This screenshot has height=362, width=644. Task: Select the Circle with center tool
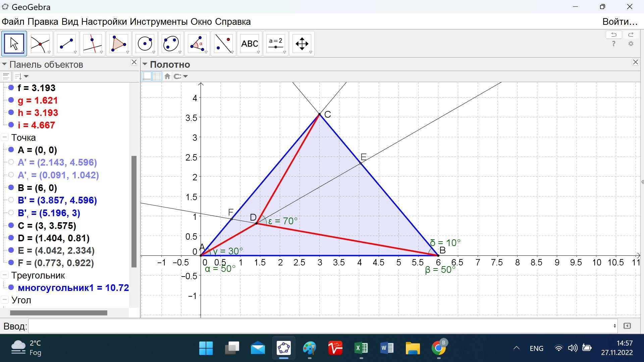[x=145, y=44]
